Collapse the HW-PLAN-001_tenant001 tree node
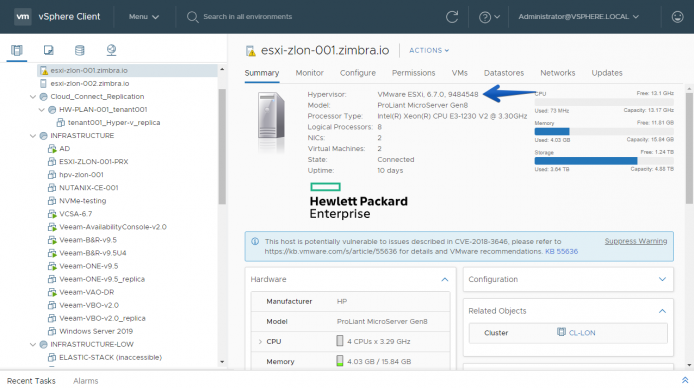The width and height of the screenshot is (694, 388). coord(42,109)
